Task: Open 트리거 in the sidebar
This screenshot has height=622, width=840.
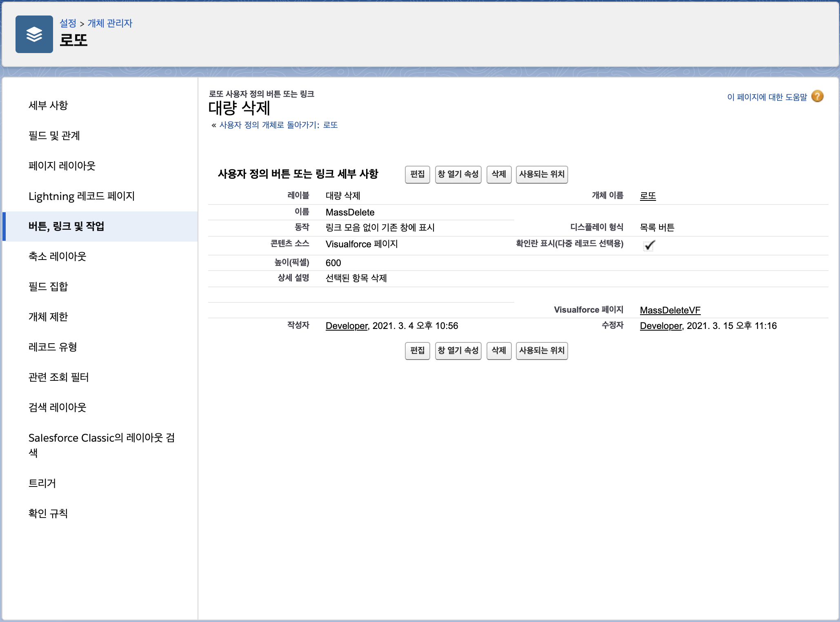Action: pyautogui.click(x=42, y=483)
